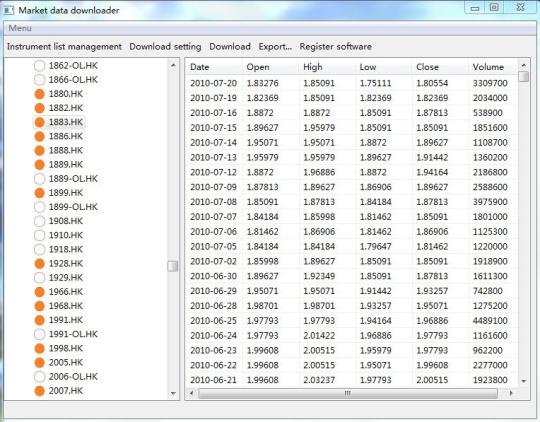540x422 pixels.
Task: Select instrument 1968.HK in the list
Action: coord(66,306)
